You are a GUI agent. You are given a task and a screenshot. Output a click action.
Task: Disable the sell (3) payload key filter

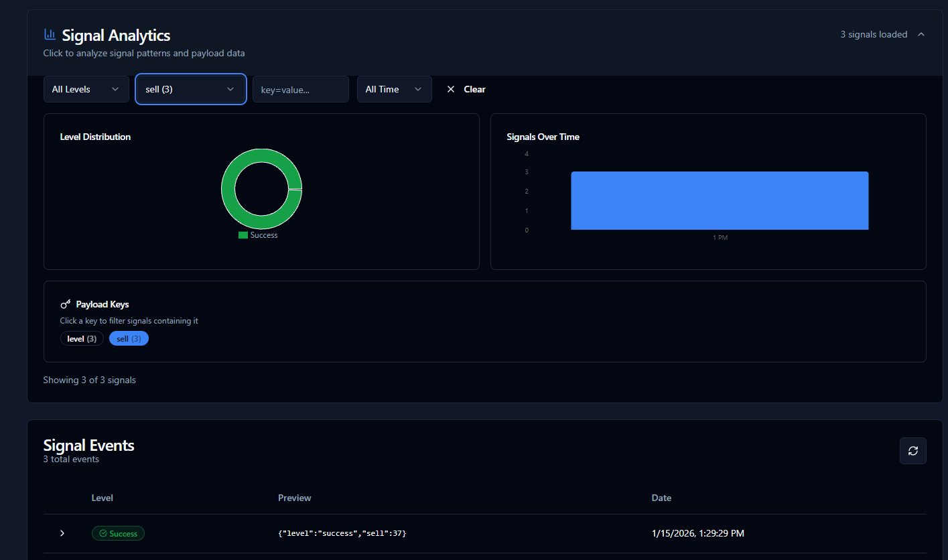(129, 338)
